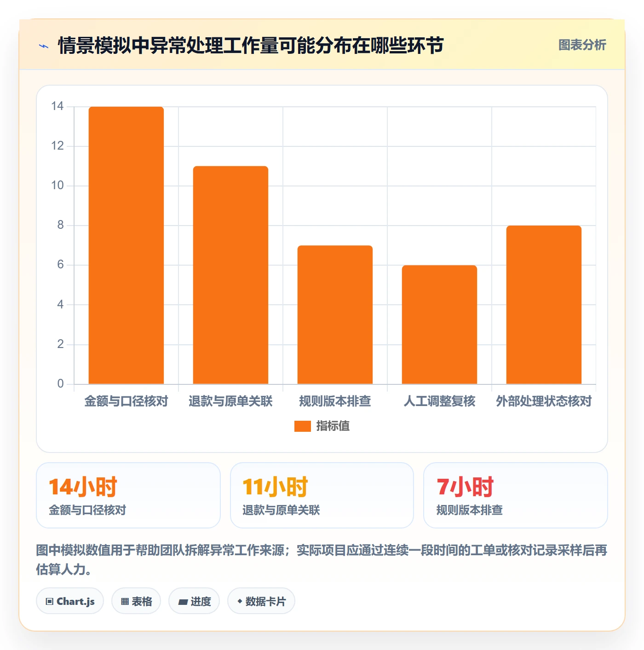Image resolution: width=644 pixels, height=650 pixels.
Task: Click the grid icon in 表格 chip
Action: coord(125,602)
